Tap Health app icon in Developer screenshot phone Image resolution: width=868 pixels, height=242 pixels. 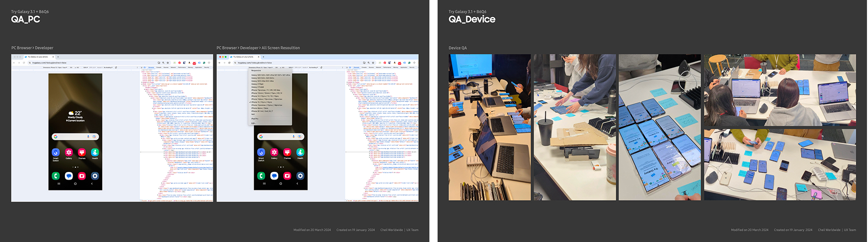[x=95, y=152]
